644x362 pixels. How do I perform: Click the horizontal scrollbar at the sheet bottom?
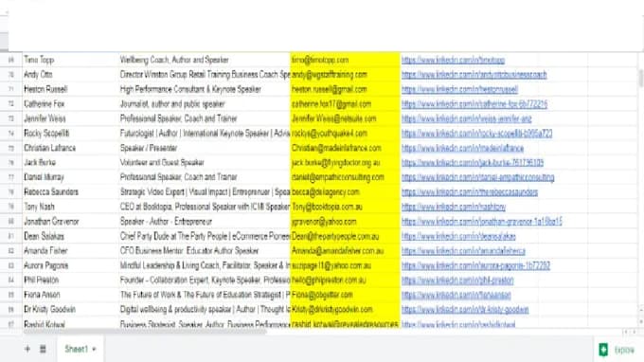coord(145,331)
